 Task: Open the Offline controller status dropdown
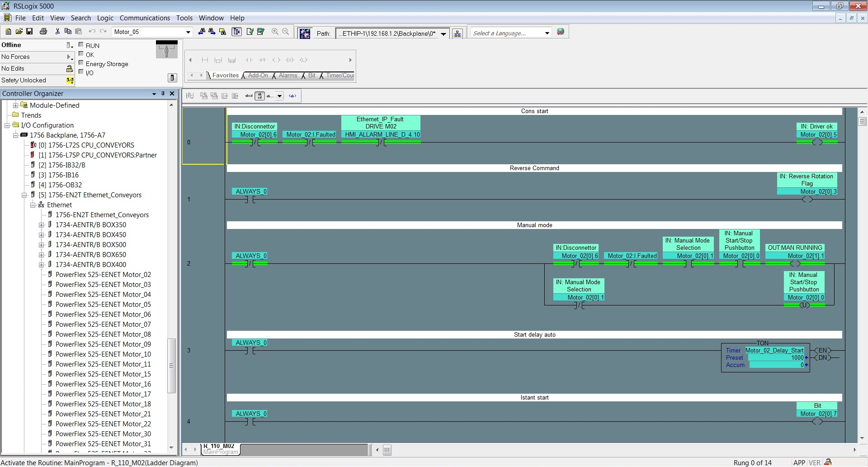pyautogui.click(x=70, y=45)
